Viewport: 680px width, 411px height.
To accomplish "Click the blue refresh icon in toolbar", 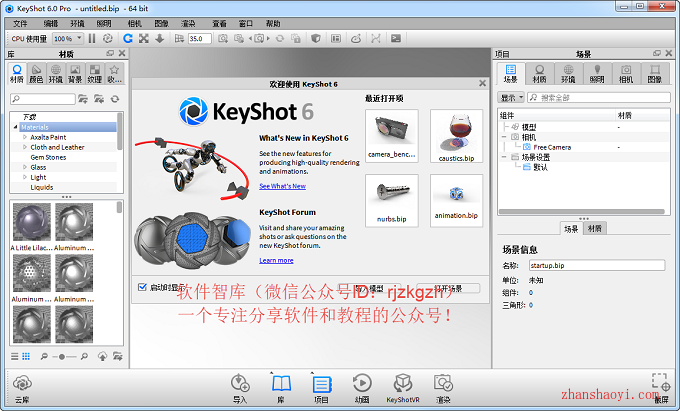I will coord(128,39).
